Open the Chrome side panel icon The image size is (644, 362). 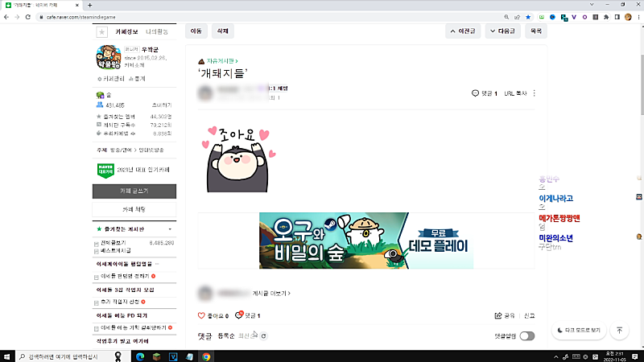(x=617, y=17)
